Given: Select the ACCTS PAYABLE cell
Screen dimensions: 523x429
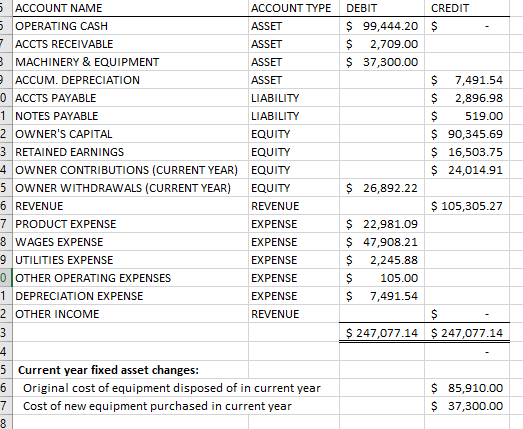Looking at the screenshot, I should [x=130, y=98].
